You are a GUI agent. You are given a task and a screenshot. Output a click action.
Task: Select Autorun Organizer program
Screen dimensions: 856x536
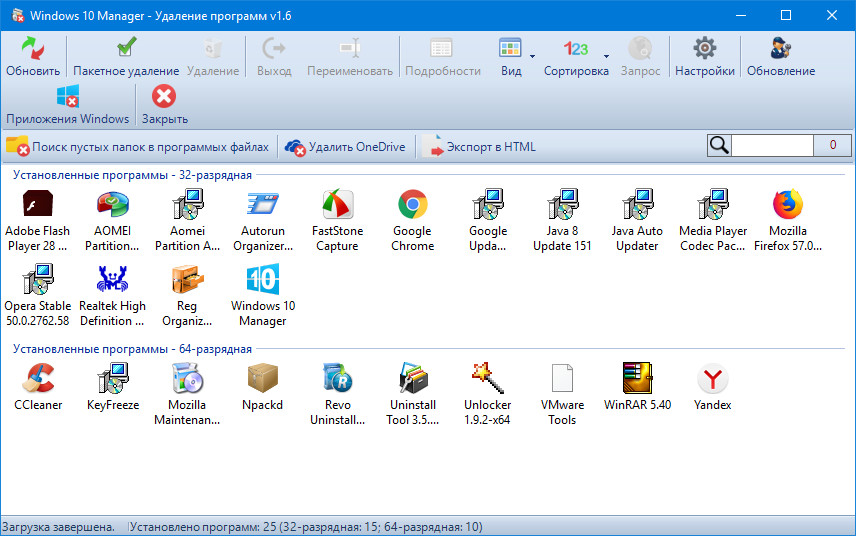[263, 221]
